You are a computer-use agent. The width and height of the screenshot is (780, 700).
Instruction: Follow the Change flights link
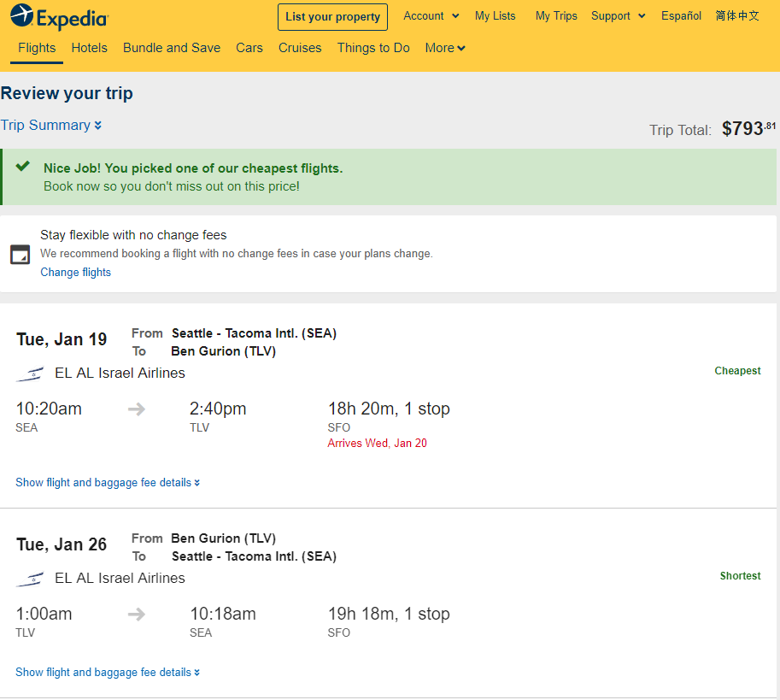click(x=76, y=272)
